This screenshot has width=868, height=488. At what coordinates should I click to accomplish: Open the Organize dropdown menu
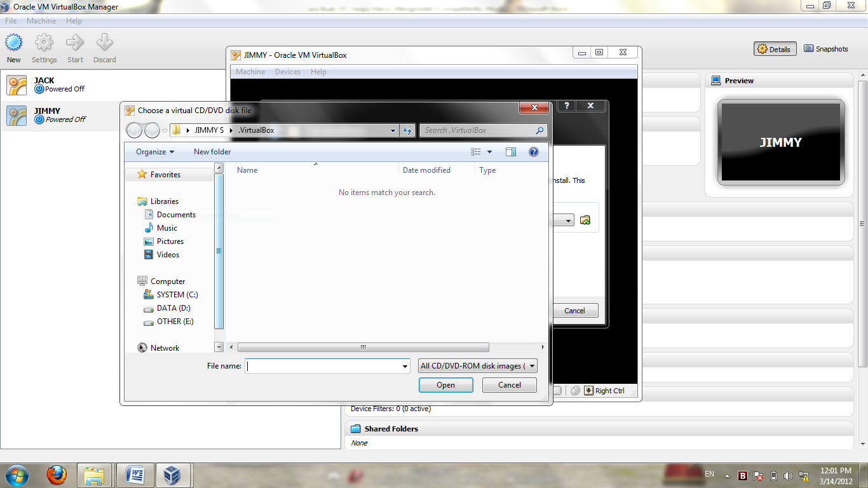(155, 152)
